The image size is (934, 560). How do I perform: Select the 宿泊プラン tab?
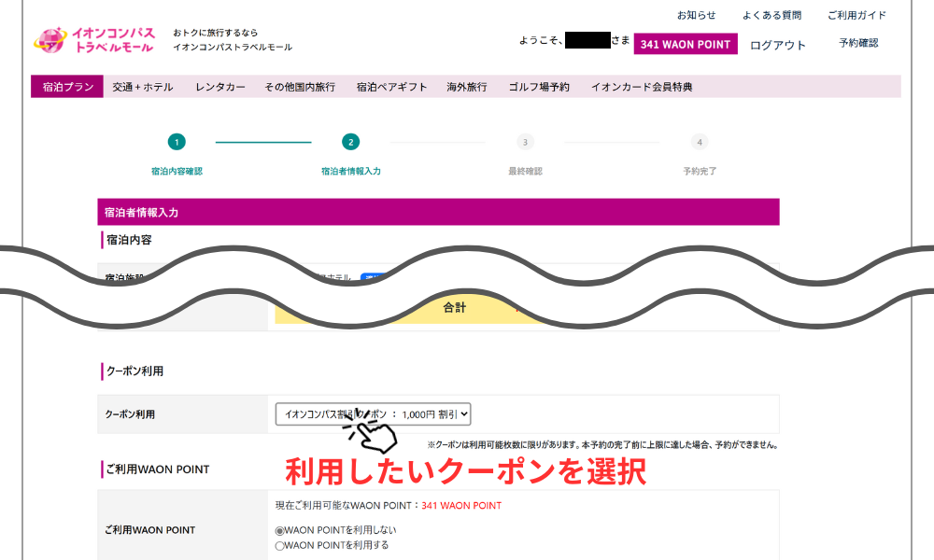[67, 87]
